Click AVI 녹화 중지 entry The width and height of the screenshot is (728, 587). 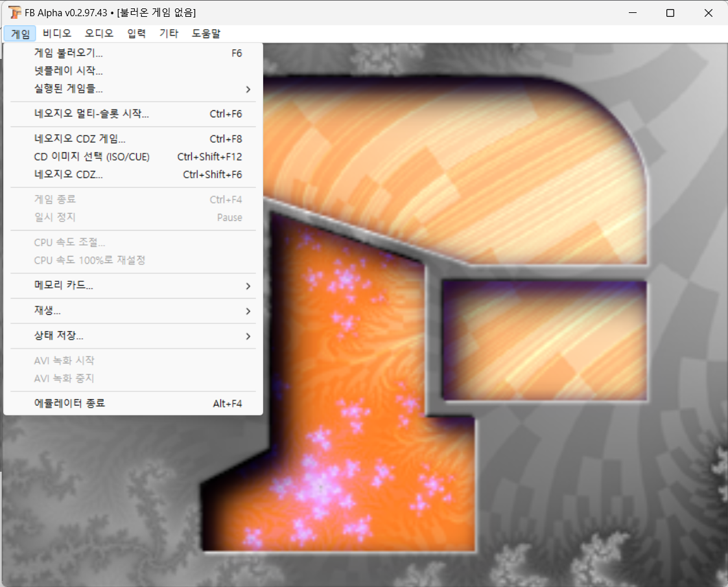tap(134, 378)
